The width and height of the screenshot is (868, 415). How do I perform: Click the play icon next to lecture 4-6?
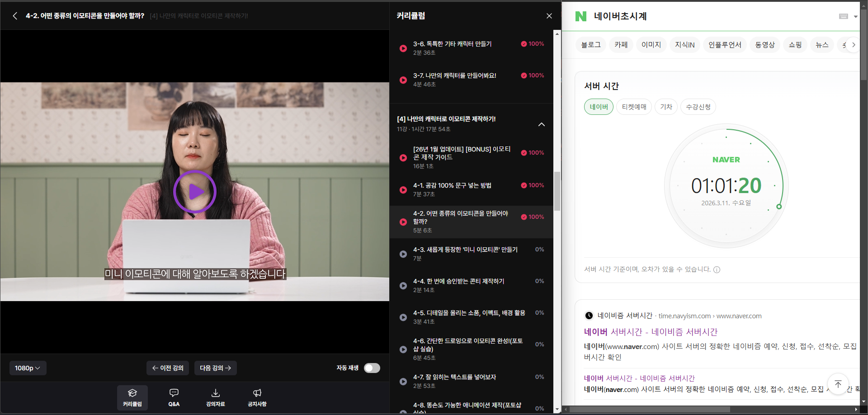[x=403, y=349]
